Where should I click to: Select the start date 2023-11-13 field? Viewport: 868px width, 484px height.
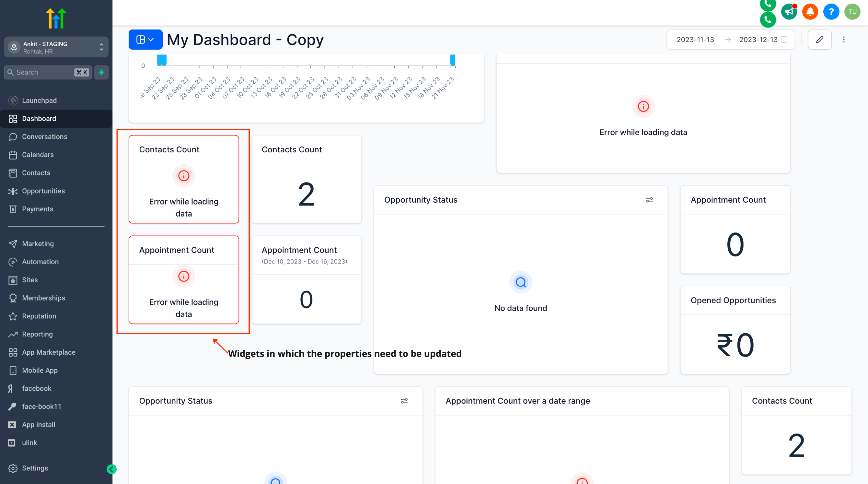coord(695,40)
